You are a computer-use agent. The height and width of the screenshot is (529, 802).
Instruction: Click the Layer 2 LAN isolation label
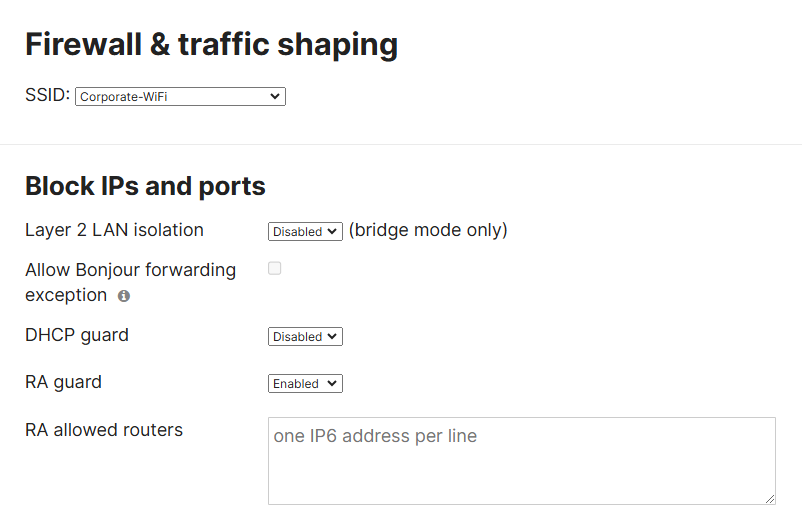(115, 230)
